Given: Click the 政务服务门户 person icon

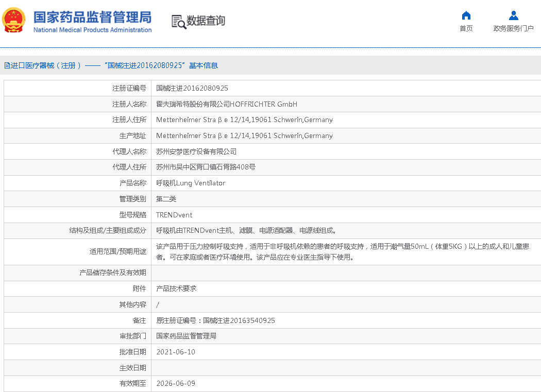Looking at the screenshot, I should click(513, 15).
